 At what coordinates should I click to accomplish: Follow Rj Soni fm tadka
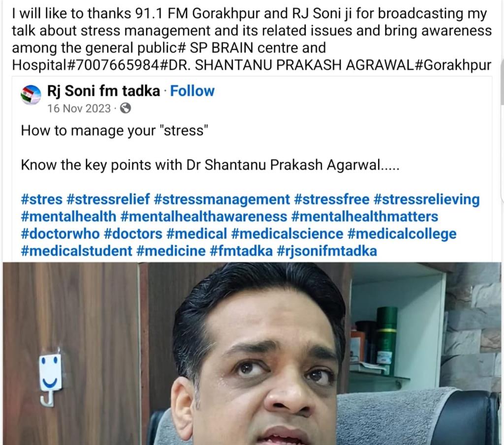pos(192,91)
